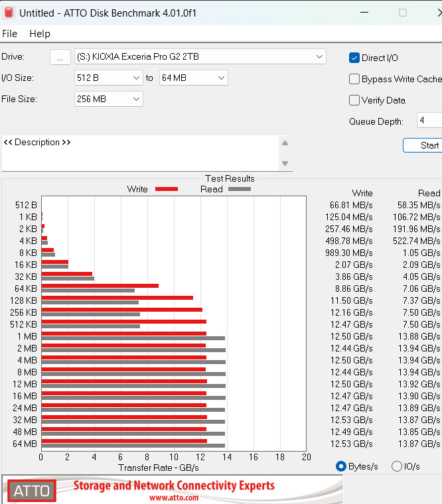Click the ATTO Disk Benchmark title bar icon
This screenshot has height=504, width=442.
pos(9,13)
